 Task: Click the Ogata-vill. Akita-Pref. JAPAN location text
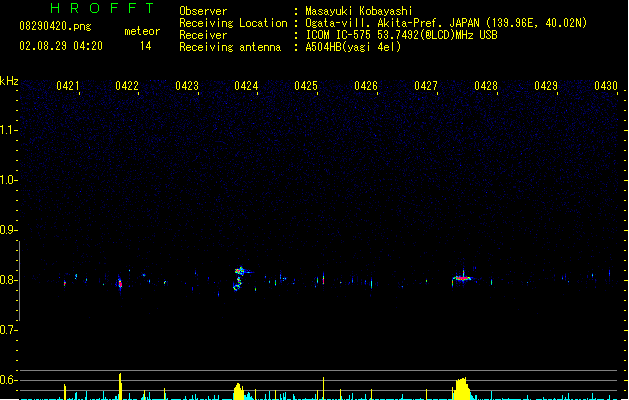(x=446, y=23)
